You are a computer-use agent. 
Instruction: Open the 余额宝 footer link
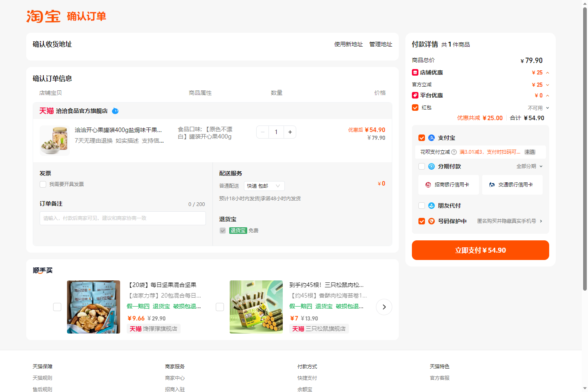coord(305,389)
